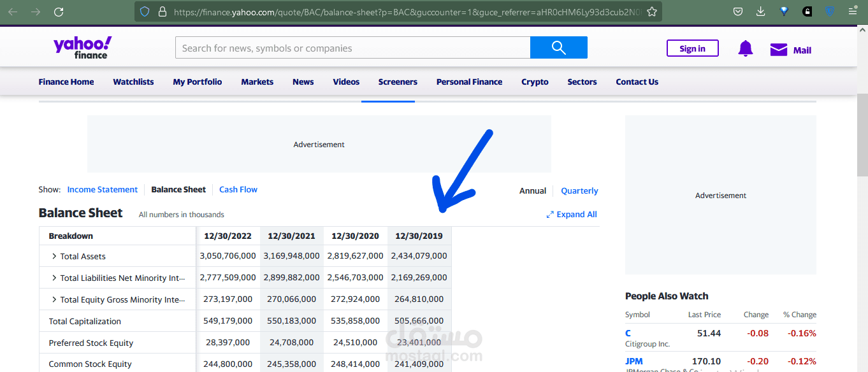
Task: Switch to Quarterly period data
Action: [579, 190]
